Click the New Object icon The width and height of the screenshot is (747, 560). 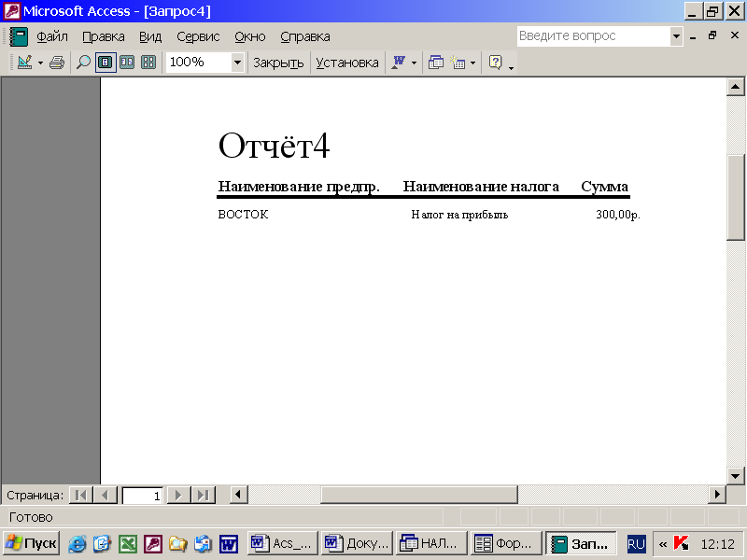click(x=458, y=63)
